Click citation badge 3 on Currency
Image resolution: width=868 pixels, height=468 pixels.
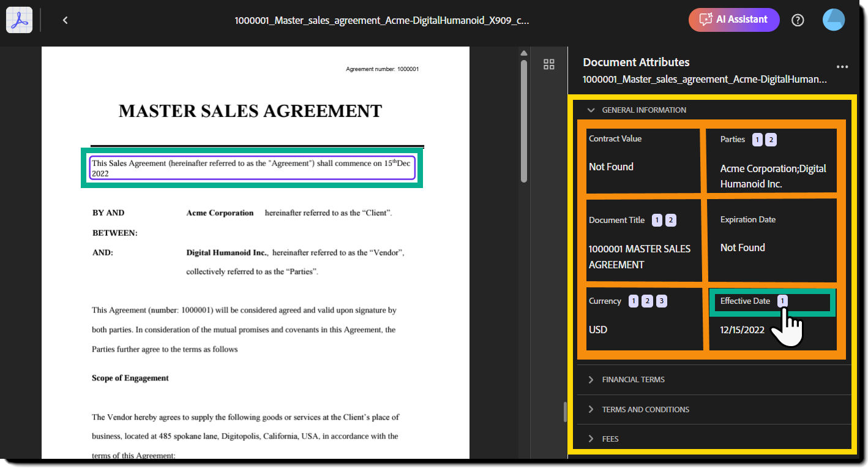click(x=661, y=301)
